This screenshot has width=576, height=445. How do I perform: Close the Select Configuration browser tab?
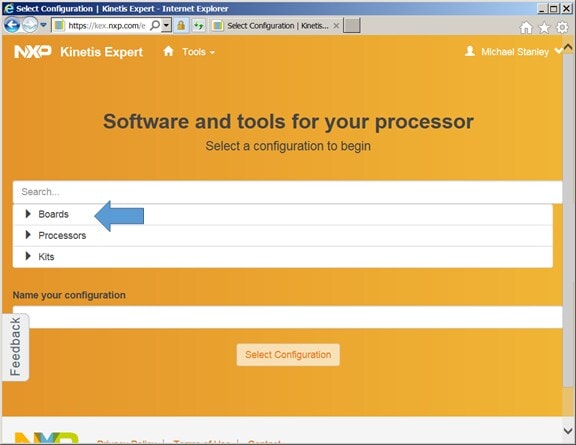click(336, 26)
